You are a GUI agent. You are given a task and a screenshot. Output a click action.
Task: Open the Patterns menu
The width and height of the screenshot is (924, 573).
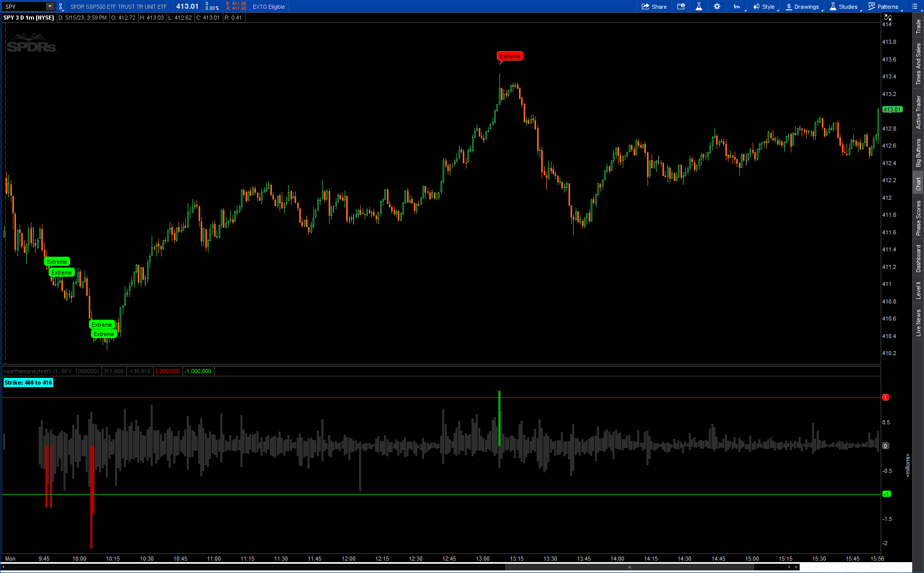pyautogui.click(x=883, y=7)
